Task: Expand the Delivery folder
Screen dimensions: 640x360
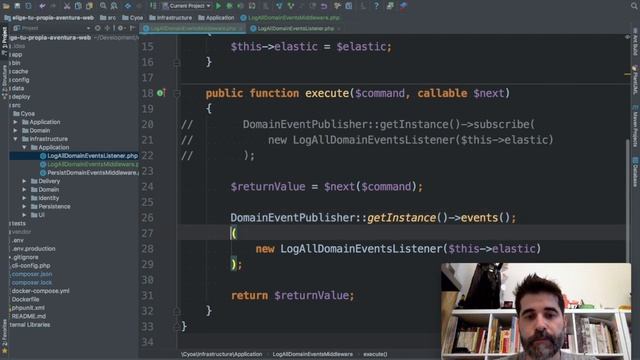Action: 24,181
